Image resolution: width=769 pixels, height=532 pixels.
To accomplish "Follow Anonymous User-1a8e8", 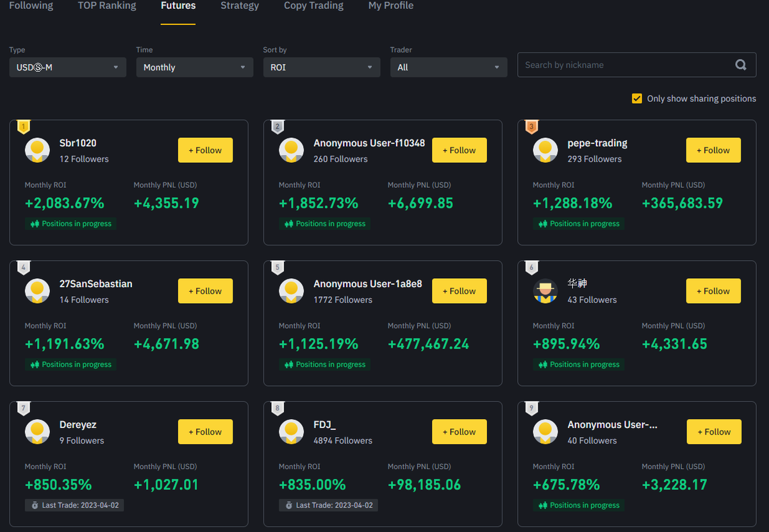I will [459, 291].
